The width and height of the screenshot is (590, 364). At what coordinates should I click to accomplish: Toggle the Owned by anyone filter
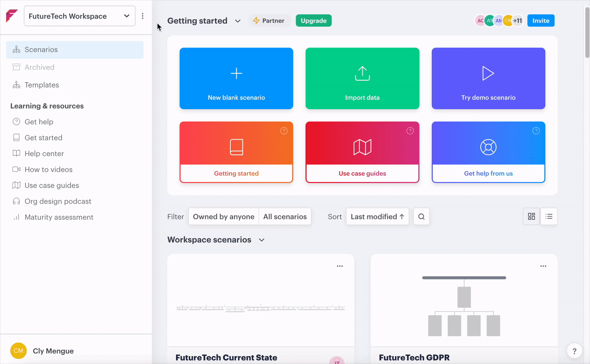[x=224, y=217]
